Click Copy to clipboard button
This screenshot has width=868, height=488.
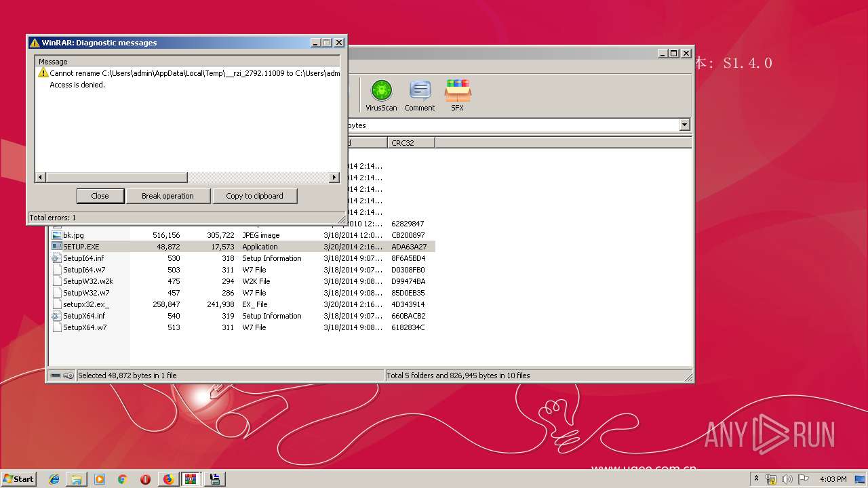pos(254,196)
